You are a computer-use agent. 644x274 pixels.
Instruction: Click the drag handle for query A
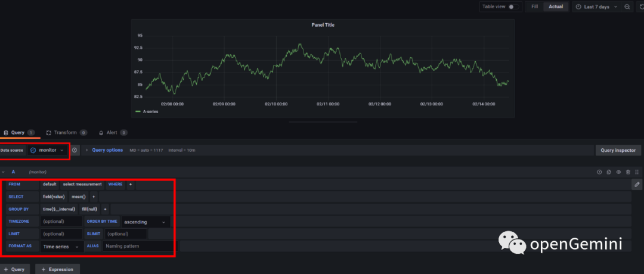tap(637, 172)
